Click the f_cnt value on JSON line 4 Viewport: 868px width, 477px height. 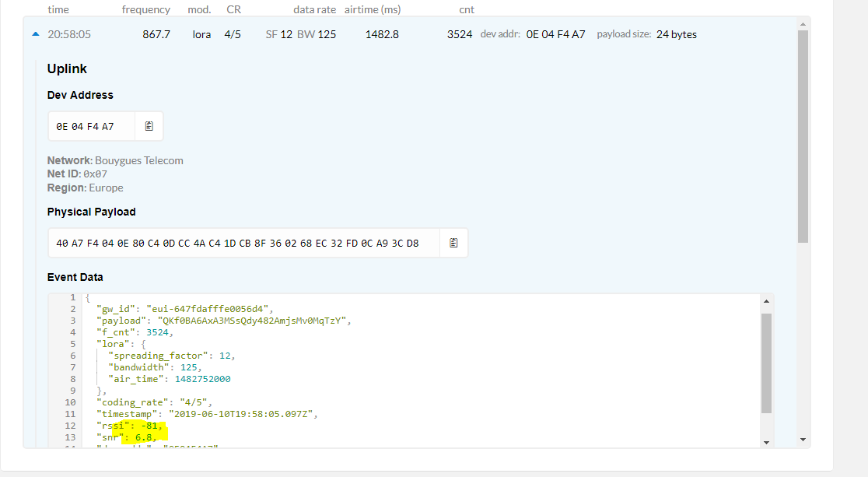pos(157,332)
